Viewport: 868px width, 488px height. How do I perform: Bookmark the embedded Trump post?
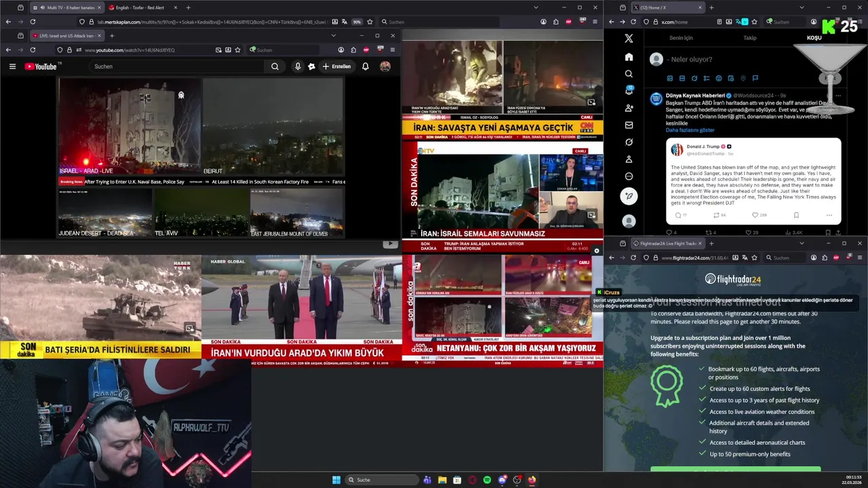click(x=796, y=215)
